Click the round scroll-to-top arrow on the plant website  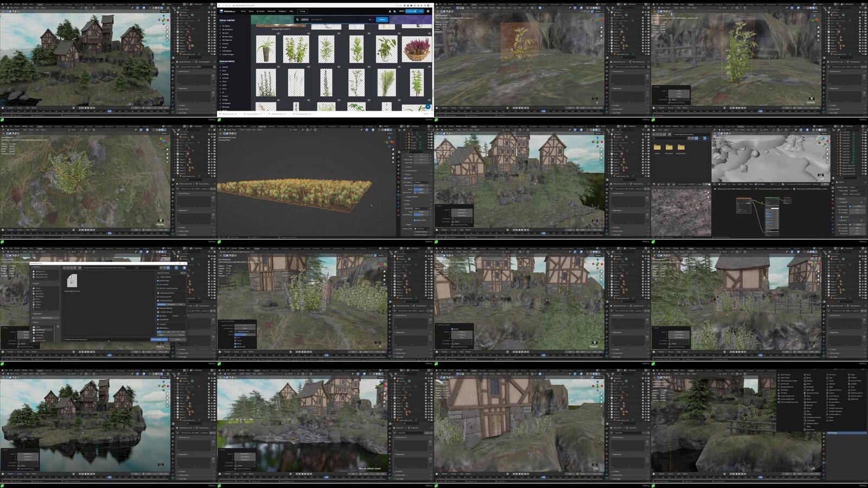click(x=428, y=107)
